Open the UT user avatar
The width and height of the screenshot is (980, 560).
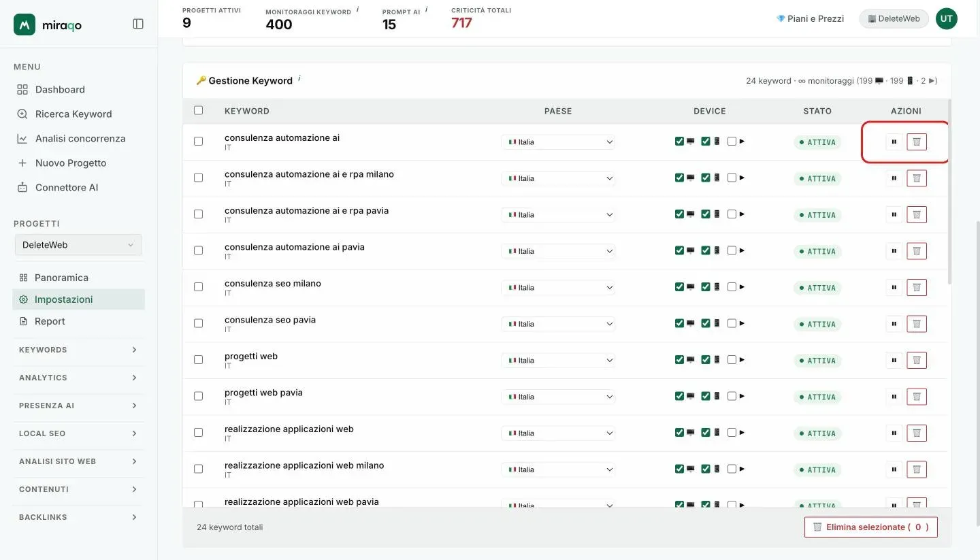pos(946,19)
